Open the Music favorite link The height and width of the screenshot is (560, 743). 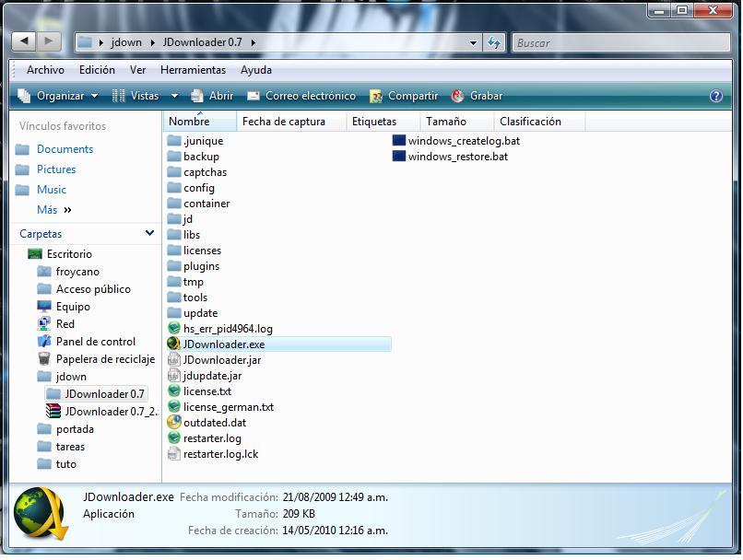(53, 190)
